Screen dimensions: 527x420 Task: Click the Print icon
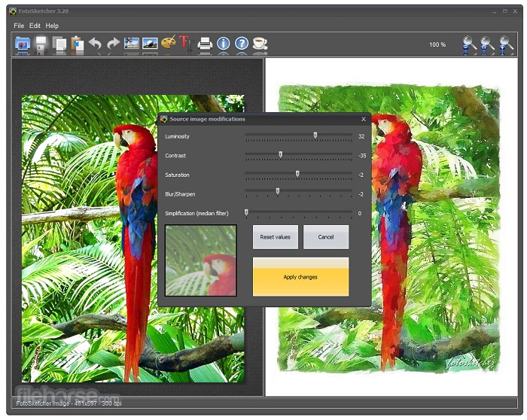pyautogui.click(x=205, y=44)
